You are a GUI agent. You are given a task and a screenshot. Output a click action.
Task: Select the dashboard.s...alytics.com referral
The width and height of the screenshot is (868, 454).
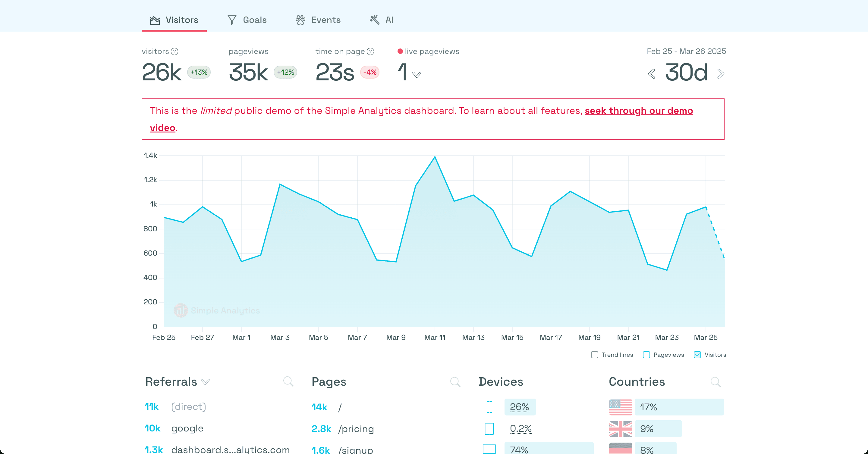(x=219, y=449)
